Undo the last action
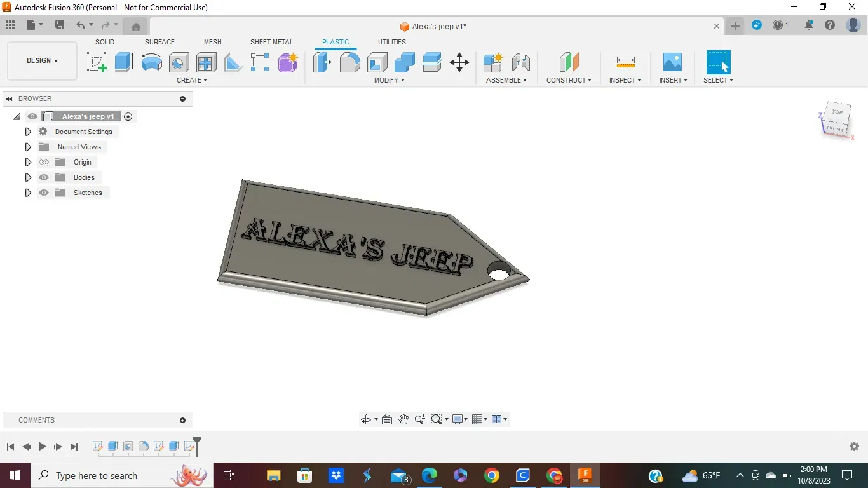868x488 pixels. click(x=80, y=25)
